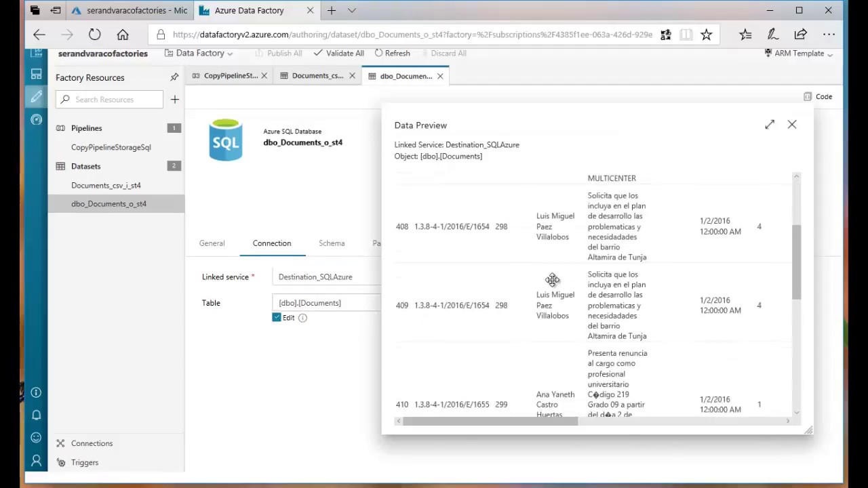Image resolution: width=868 pixels, height=488 pixels.
Task: Click Ana Yaneth Castro Huertas cell
Action: click(x=555, y=405)
